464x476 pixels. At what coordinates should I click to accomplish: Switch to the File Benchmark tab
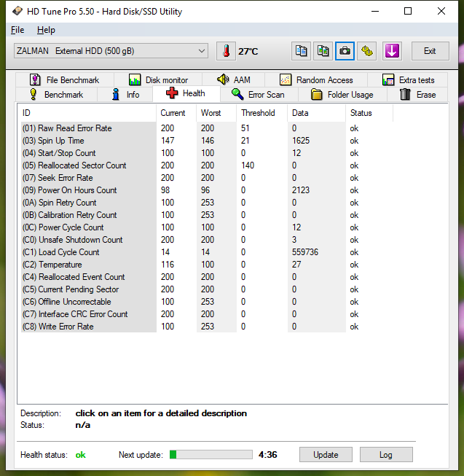65,80
